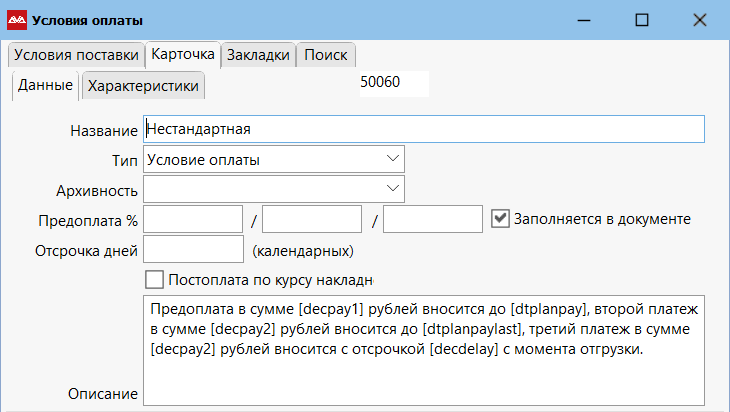730x412 pixels.
Task: Select the Карточка tab
Action: 183,54
